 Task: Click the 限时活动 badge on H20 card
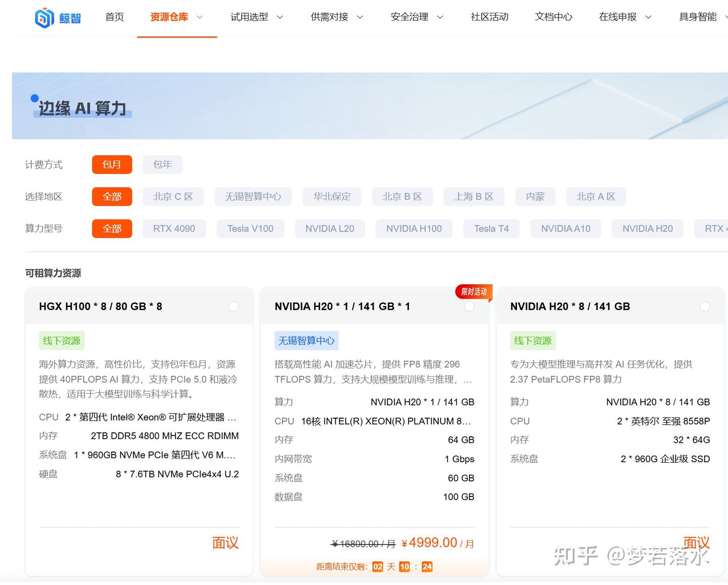(x=474, y=292)
